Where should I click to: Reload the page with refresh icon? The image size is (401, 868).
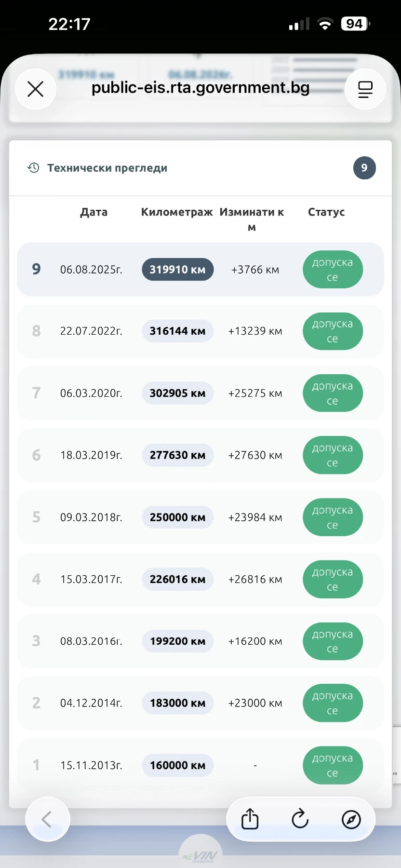(x=300, y=819)
